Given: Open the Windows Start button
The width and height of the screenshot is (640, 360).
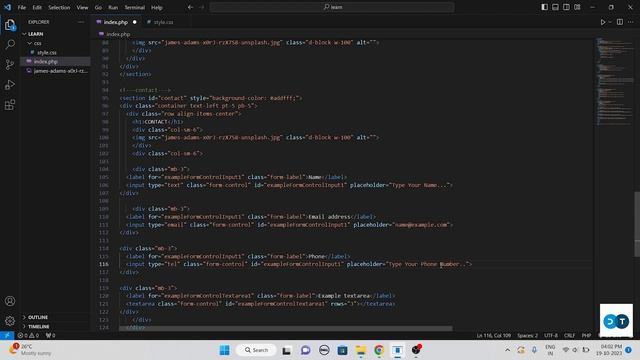Looking at the screenshot, I should [x=224, y=350].
